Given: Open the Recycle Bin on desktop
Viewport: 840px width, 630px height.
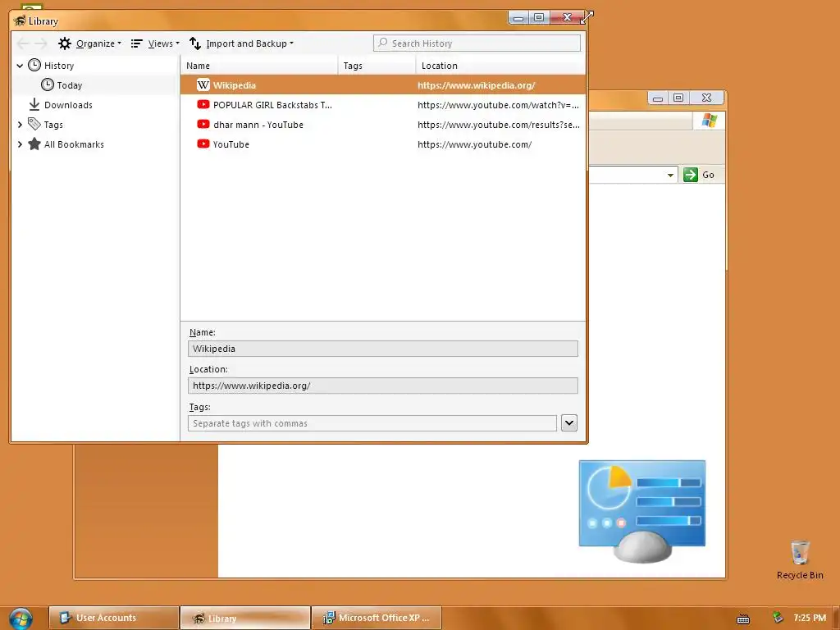Looking at the screenshot, I should pyautogui.click(x=800, y=559).
